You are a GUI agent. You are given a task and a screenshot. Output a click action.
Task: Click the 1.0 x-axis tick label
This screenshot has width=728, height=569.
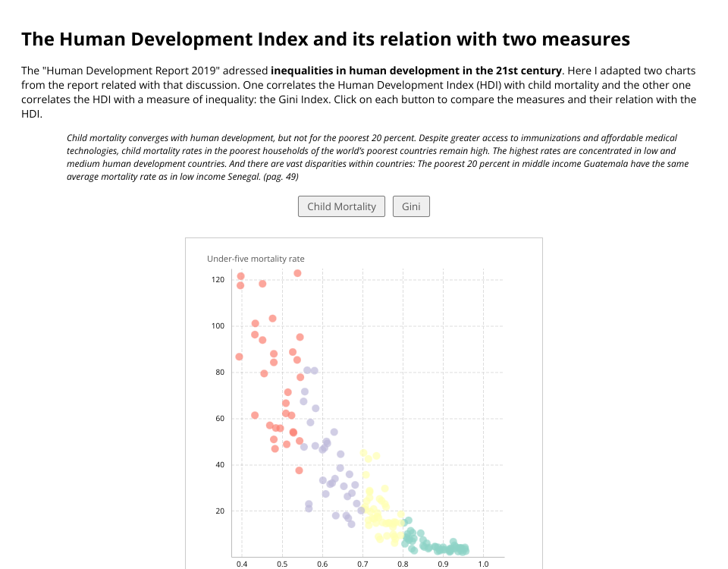[x=483, y=564]
